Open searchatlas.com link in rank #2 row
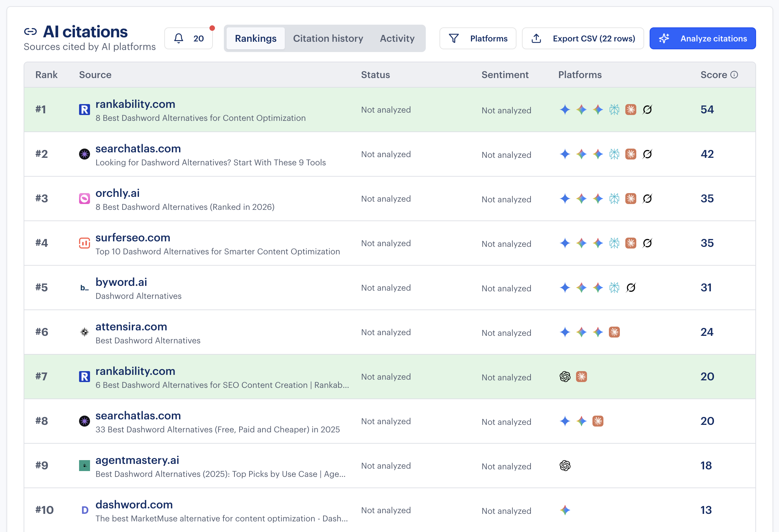 [x=138, y=149]
